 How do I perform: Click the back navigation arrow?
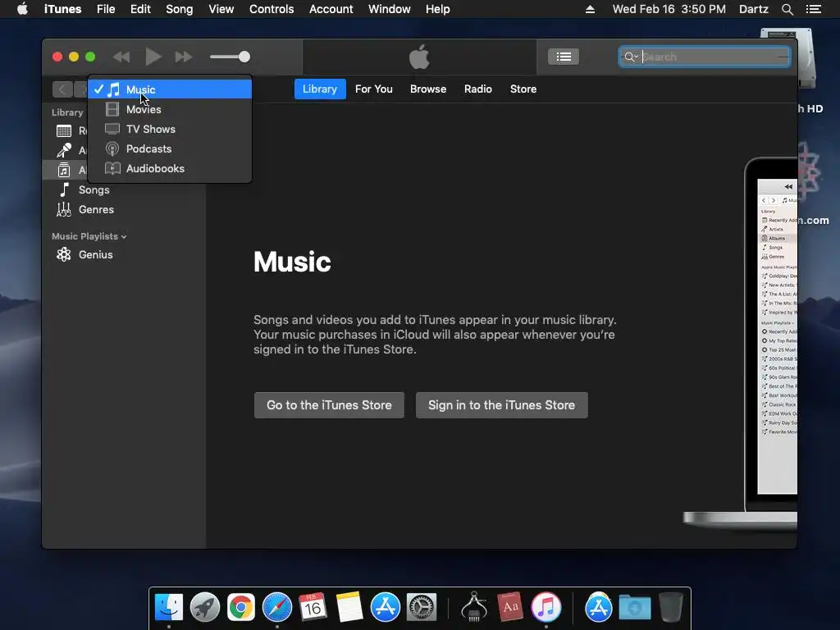click(62, 89)
